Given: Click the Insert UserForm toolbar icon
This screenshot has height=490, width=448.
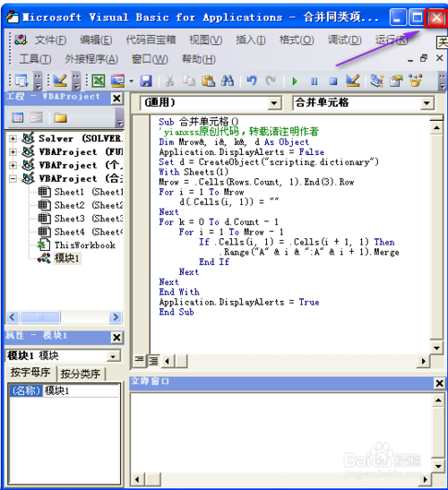Looking at the screenshot, I should click(117, 82).
